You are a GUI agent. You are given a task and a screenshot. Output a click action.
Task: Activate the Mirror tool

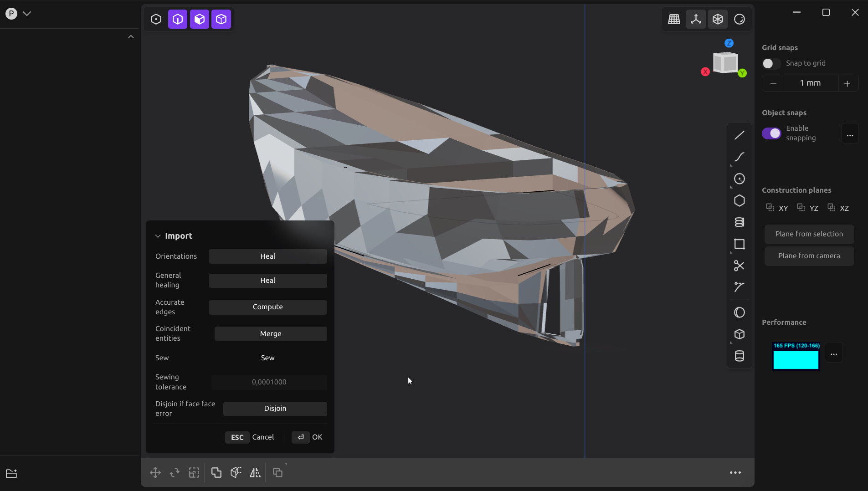pyautogui.click(x=255, y=472)
